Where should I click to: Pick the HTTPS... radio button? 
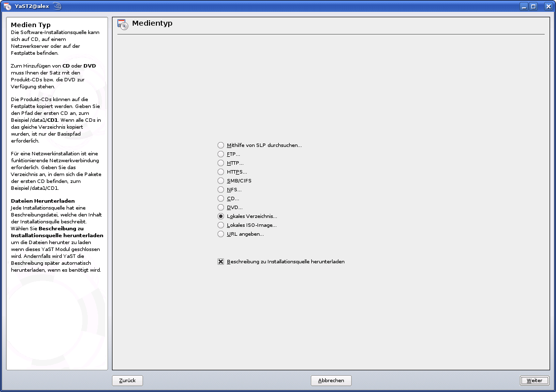click(x=221, y=172)
